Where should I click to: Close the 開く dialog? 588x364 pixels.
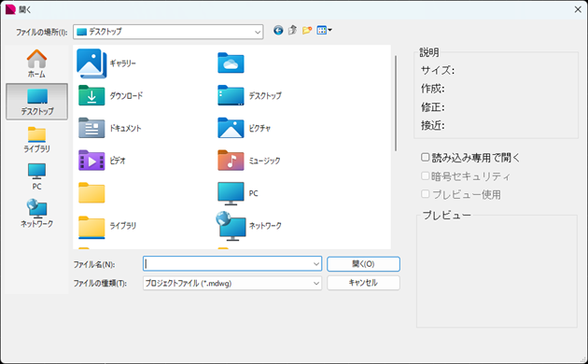point(578,9)
